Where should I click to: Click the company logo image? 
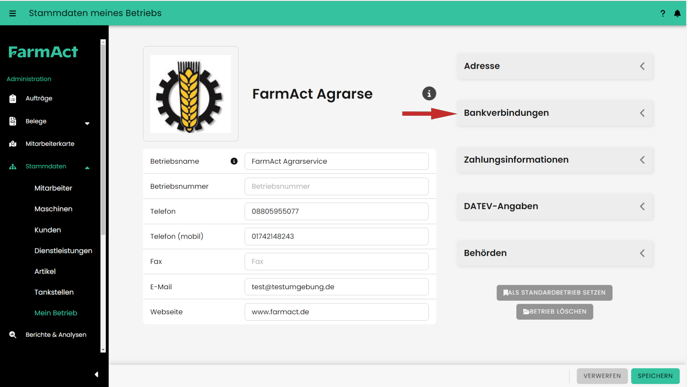[x=190, y=94]
